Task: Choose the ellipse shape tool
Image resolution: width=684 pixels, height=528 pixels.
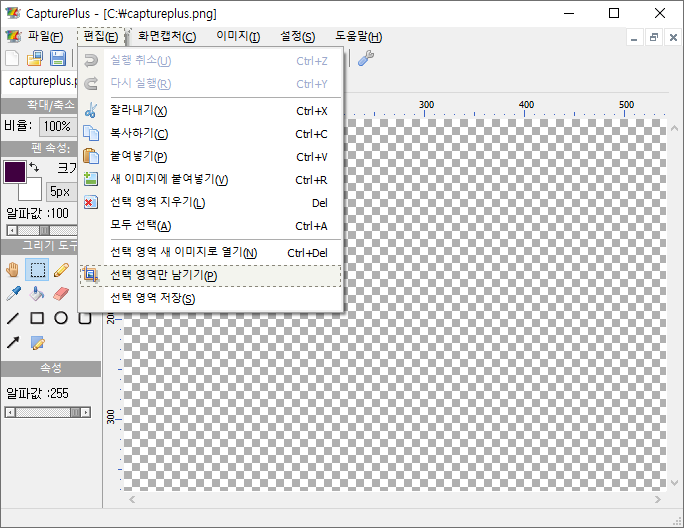Action: click(x=61, y=318)
